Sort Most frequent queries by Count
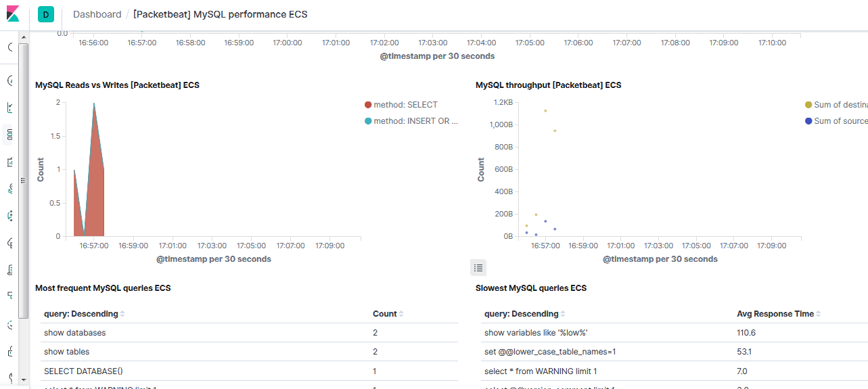868x389 pixels. click(x=401, y=314)
